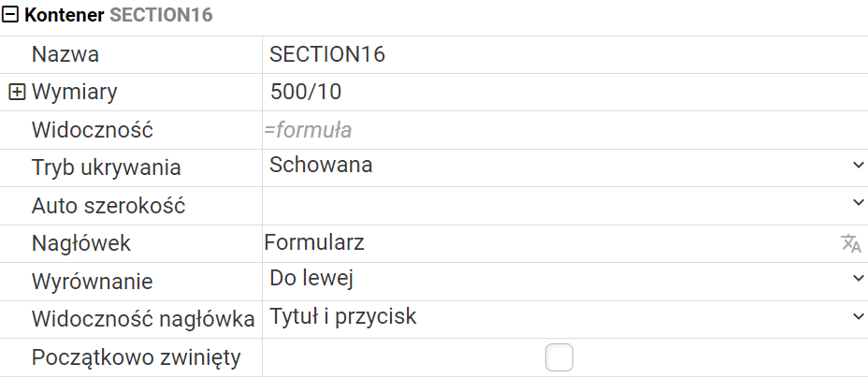Toggle Początkowo zwinięty checkbox

coord(559,357)
